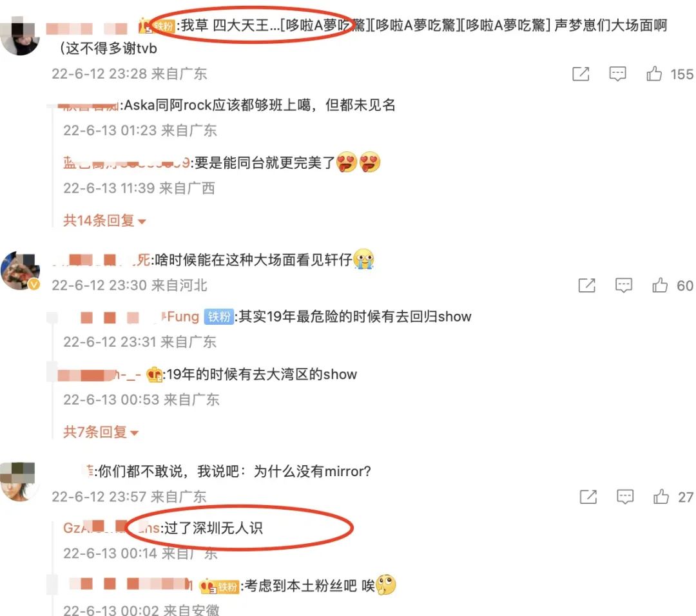Open reply box on the 轩仔 comment
Screen dimensions: 696x616
click(x=624, y=285)
